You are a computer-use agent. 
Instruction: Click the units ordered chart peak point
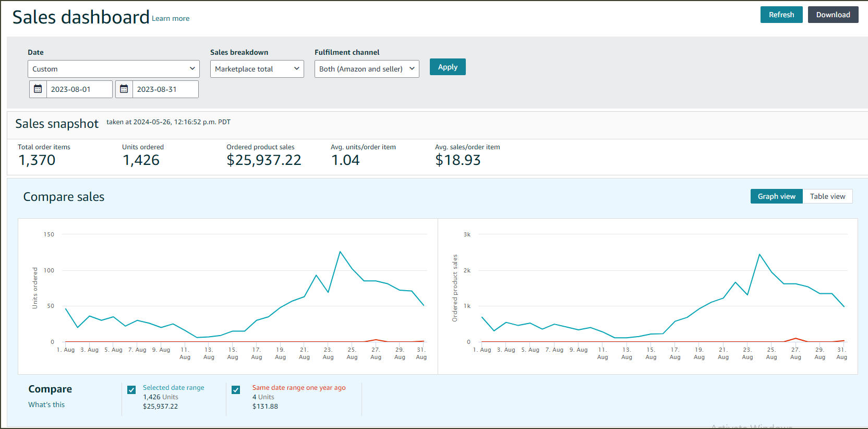pos(340,252)
